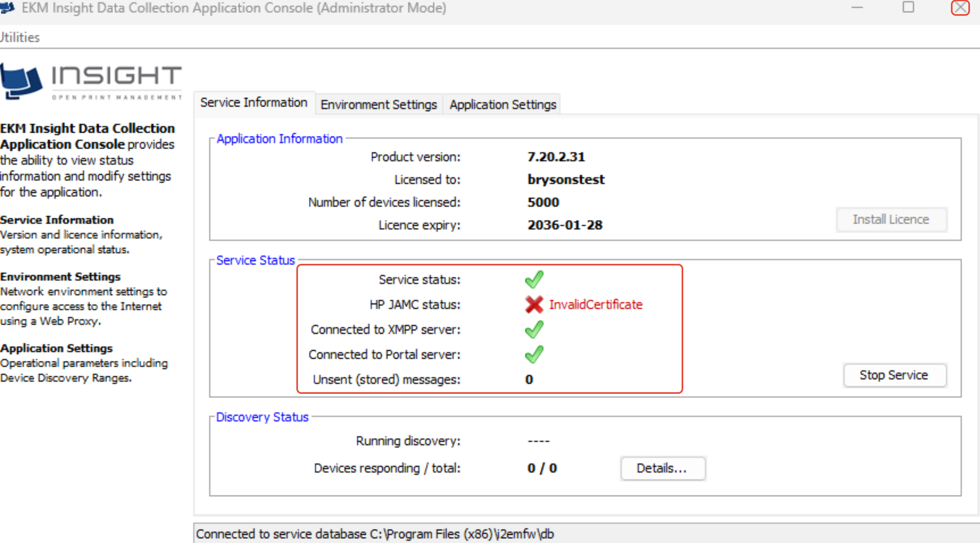The width and height of the screenshot is (980, 543).
Task: Switch to Environment Settings tab
Action: pos(379,104)
